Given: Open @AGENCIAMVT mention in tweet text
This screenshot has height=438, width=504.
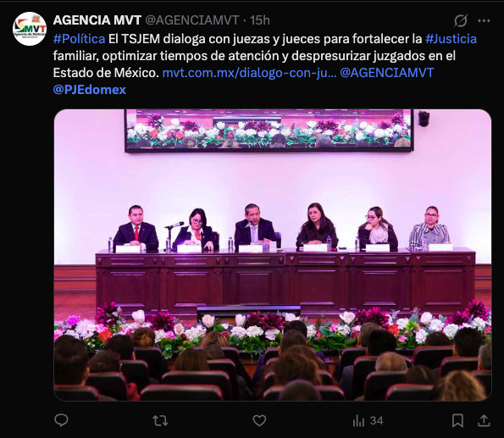Looking at the screenshot, I should (x=386, y=73).
